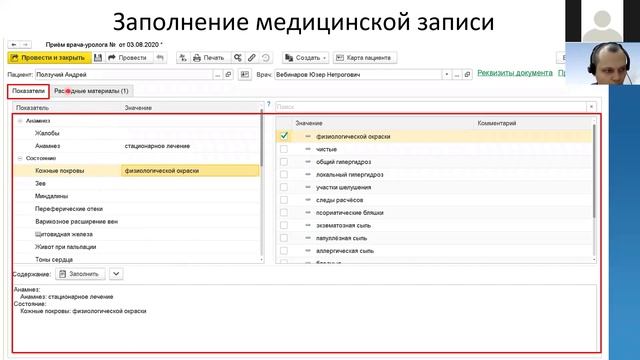Open the chevron dropdown next to Заполнить

pyautogui.click(x=116, y=274)
